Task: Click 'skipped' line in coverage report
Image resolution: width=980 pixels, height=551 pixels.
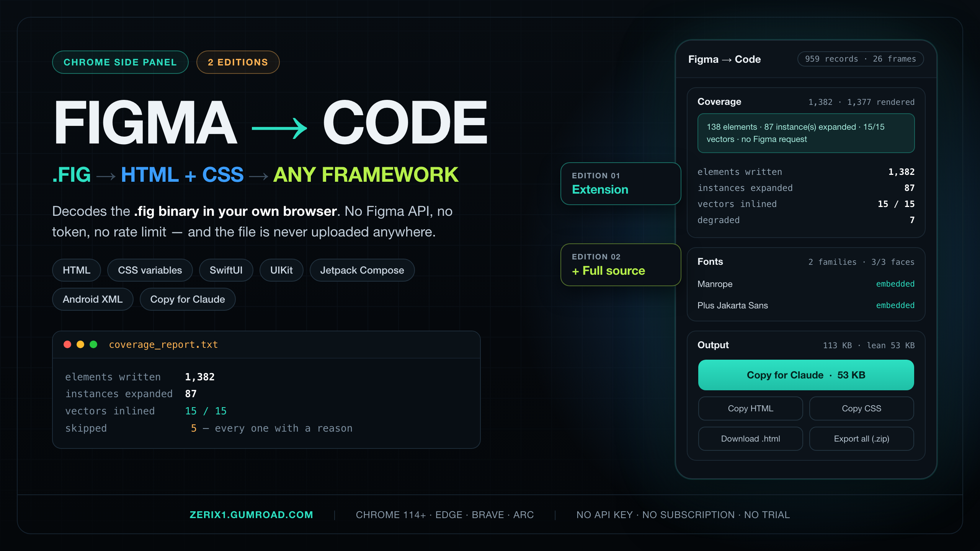Action: [x=209, y=428]
